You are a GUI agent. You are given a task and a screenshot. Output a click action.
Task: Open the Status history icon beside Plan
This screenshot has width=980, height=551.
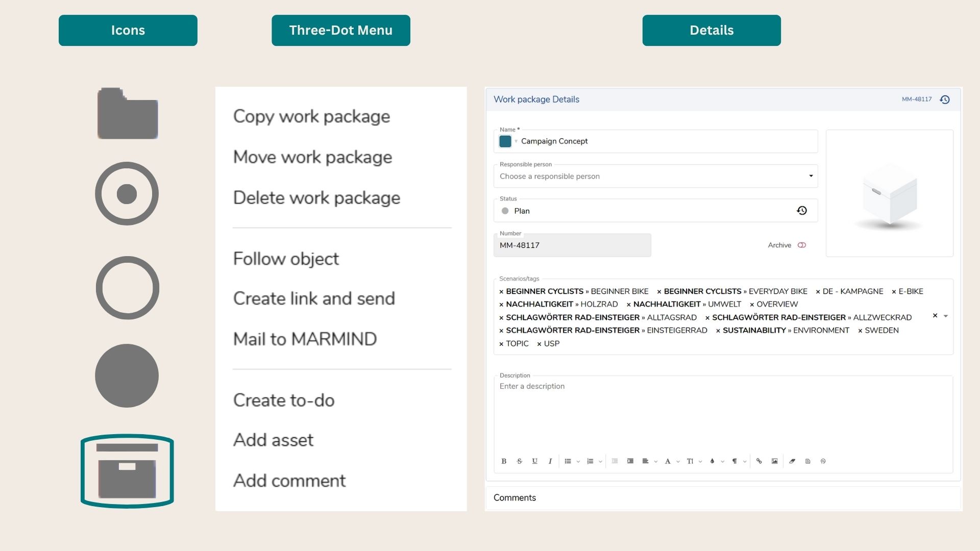pyautogui.click(x=802, y=210)
